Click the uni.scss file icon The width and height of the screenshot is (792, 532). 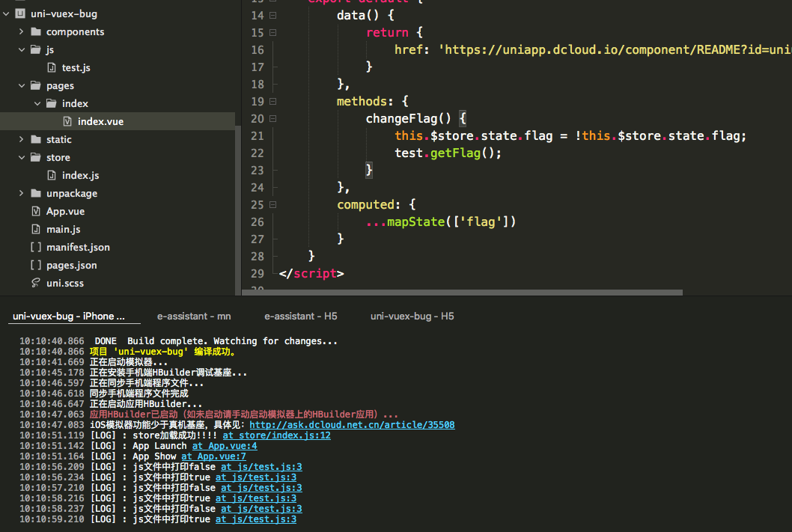(x=35, y=283)
